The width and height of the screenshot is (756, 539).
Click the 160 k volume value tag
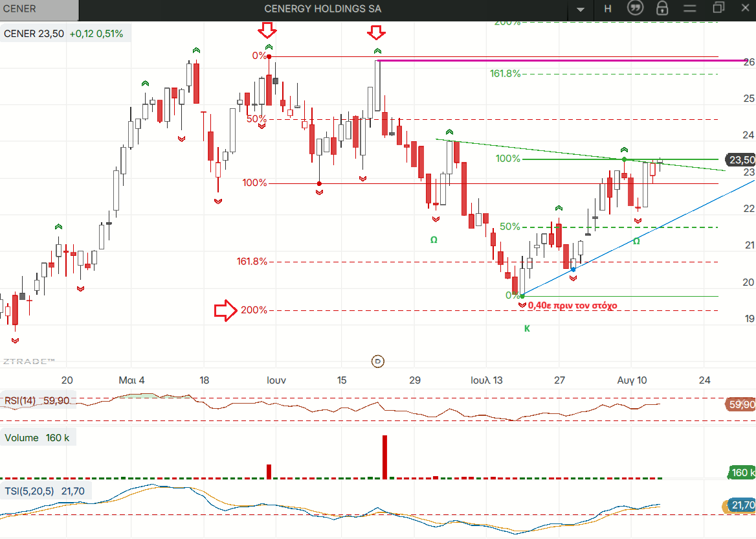pos(742,472)
